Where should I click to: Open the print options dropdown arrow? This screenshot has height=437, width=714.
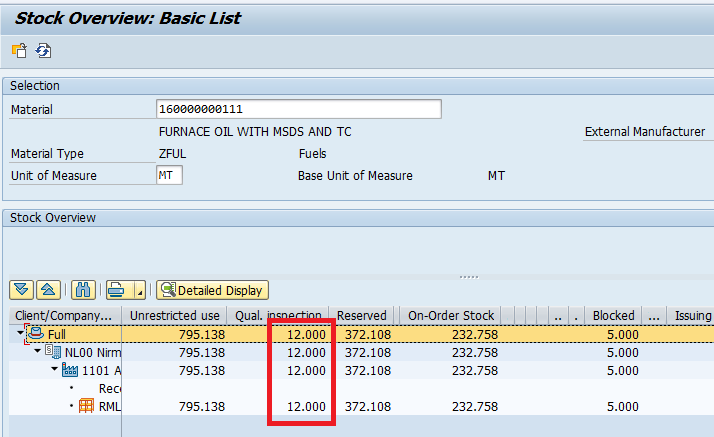140,291
